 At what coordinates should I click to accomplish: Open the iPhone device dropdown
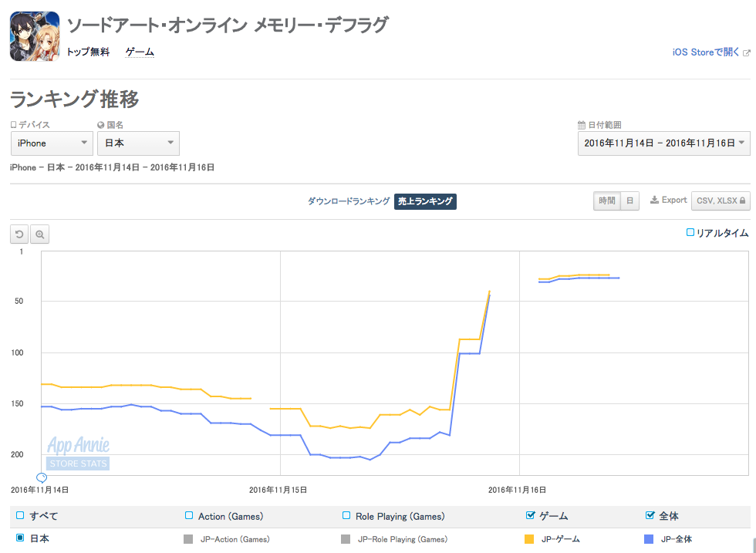coord(52,143)
